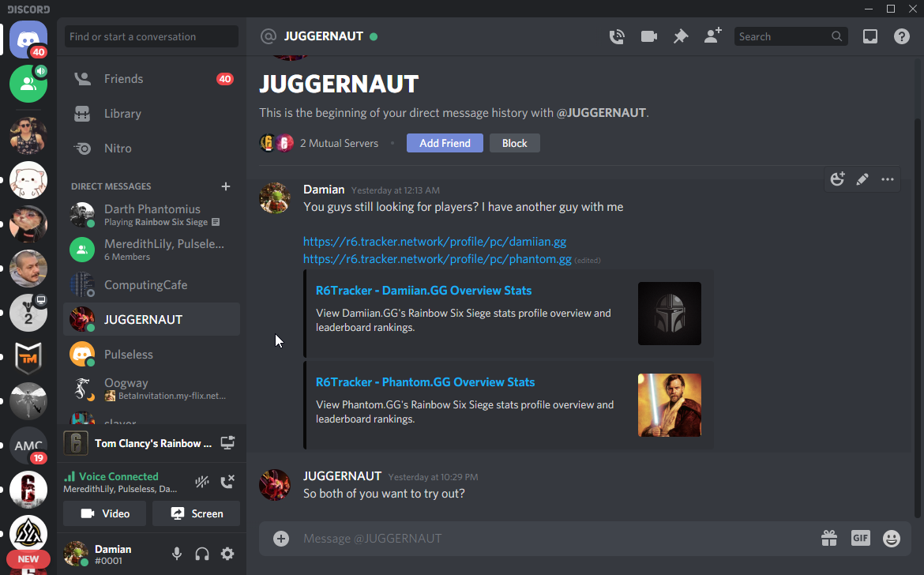This screenshot has width=924, height=575.
Task: Open the damiian.gg tracker profile link
Action: coord(434,242)
